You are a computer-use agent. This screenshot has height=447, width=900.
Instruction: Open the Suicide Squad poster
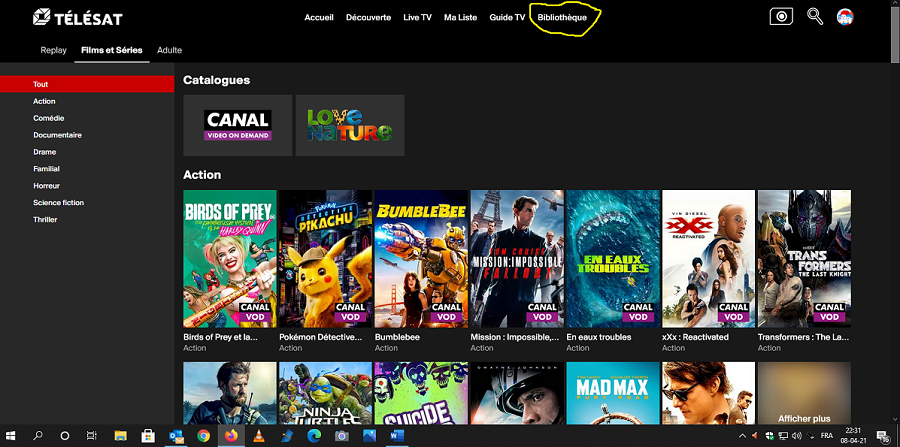point(421,393)
